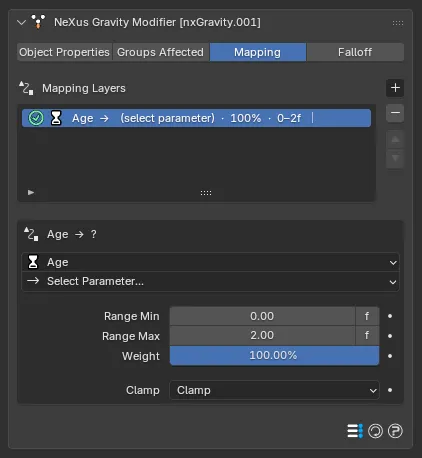The width and height of the screenshot is (422, 458).
Task: Open the Mapping tab
Action: coord(257,52)
